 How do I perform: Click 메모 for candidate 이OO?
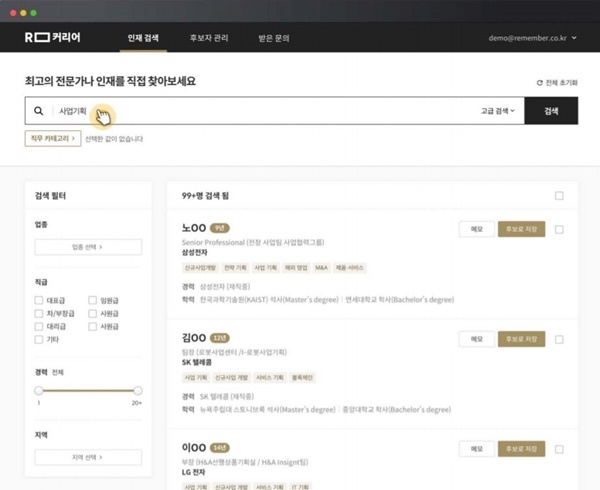coord(477,449)
